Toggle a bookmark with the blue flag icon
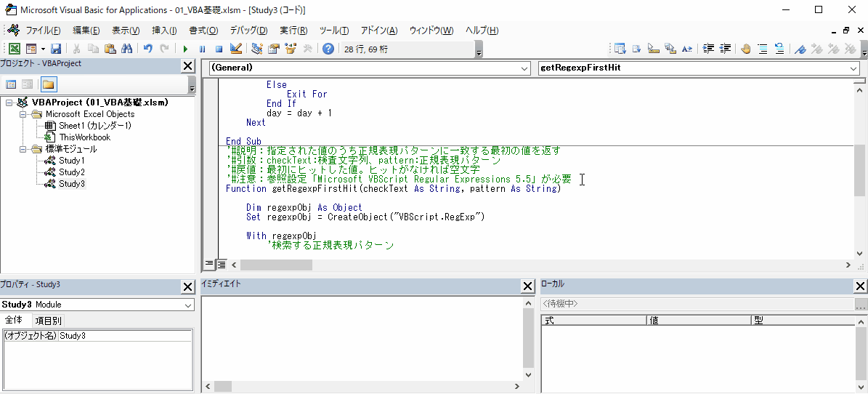This screenshot has width=868, height=394. point(799,49)
